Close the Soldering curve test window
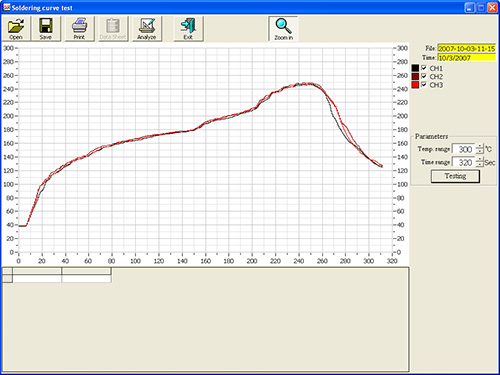 tap(492, 8)
